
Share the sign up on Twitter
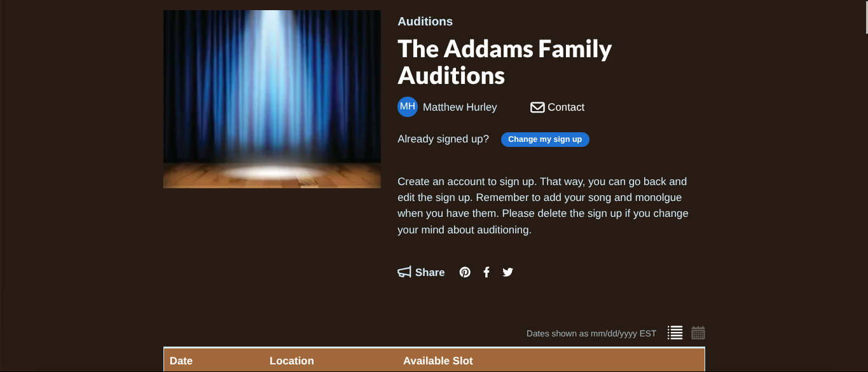[507, 272]
